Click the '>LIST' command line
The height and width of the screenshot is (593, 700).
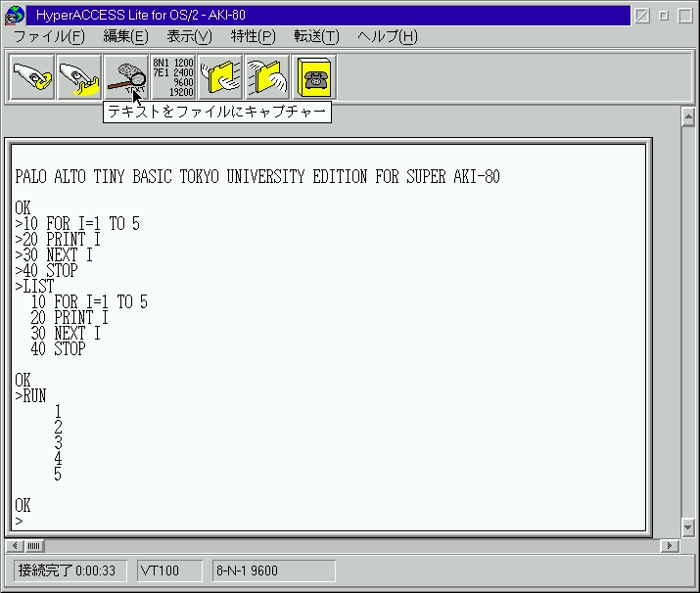click(x=34, y=287)
